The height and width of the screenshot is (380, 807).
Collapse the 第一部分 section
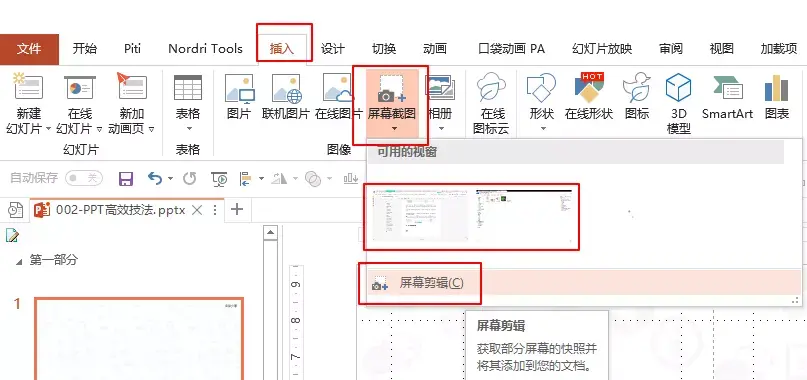click(20, 262)
